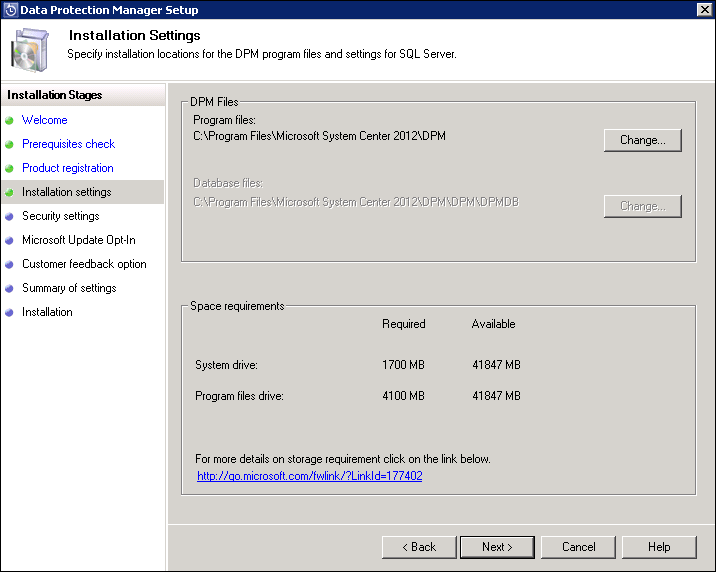The width and height of the screenshot is (716, 572).
Task: Click the Next button
Action: click(497, 547)
